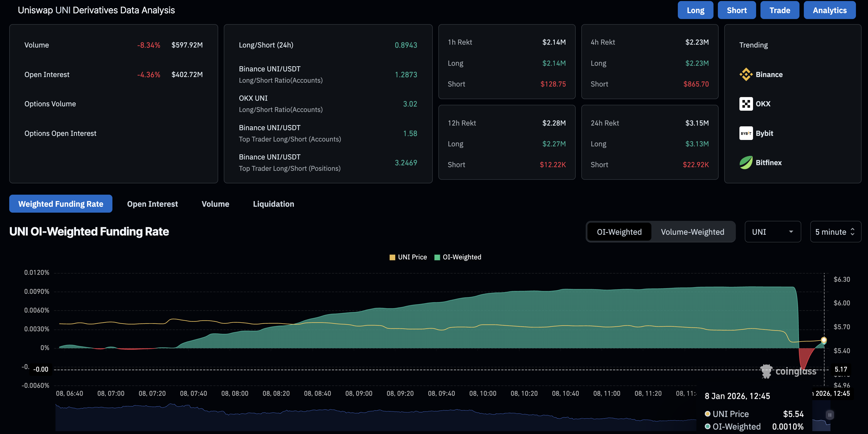This screenshot has width=868, height=434.
Task: Click the Bybit logo in Trending panel
Action: (746, 133)
